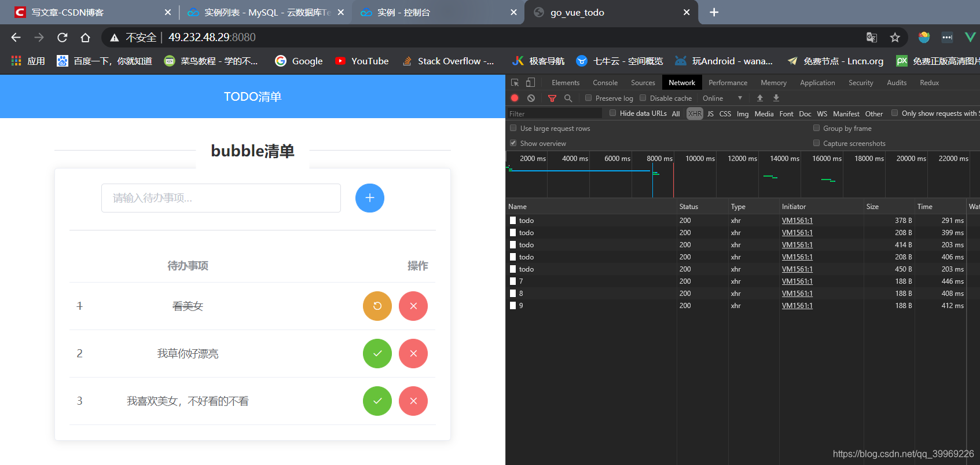Image resolution: width=980 pixels, height=465 pixels.
Task: Click the import HAR upload icon
Action: pyautogui.click(x=760, y=98)
